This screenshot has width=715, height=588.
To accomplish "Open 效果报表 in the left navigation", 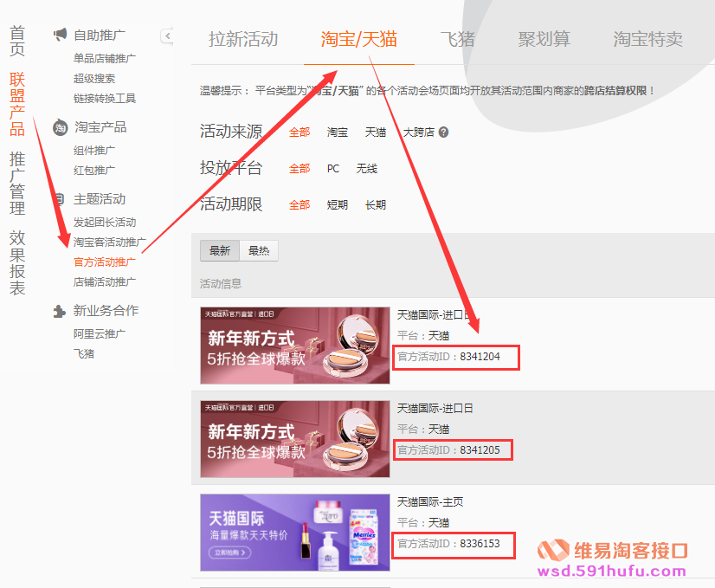I will coord(16,262).
